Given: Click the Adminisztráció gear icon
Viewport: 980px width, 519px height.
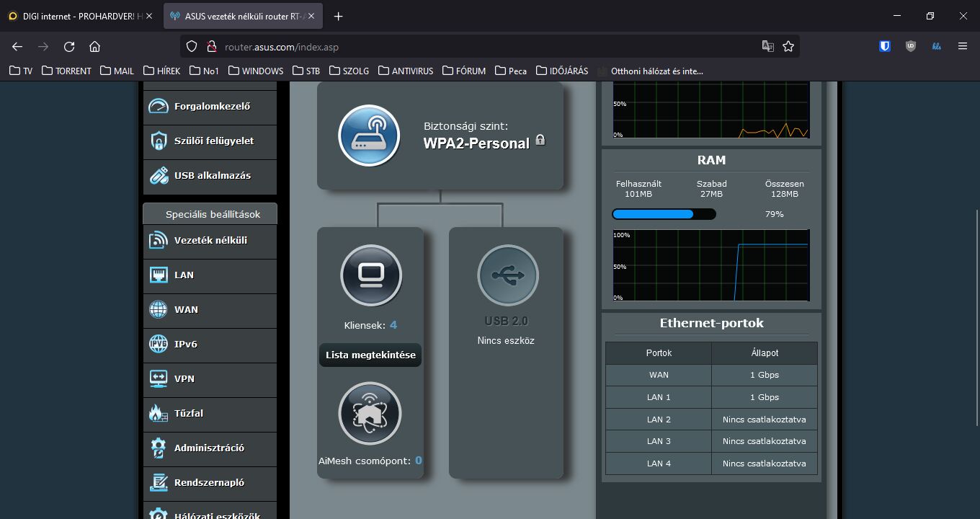Looking at the screenshot, I should pyautogui.click(x=159, y=448).
